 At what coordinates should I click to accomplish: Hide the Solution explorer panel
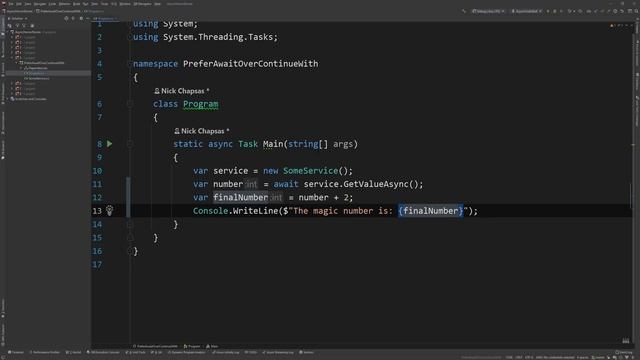click(88, 18)
